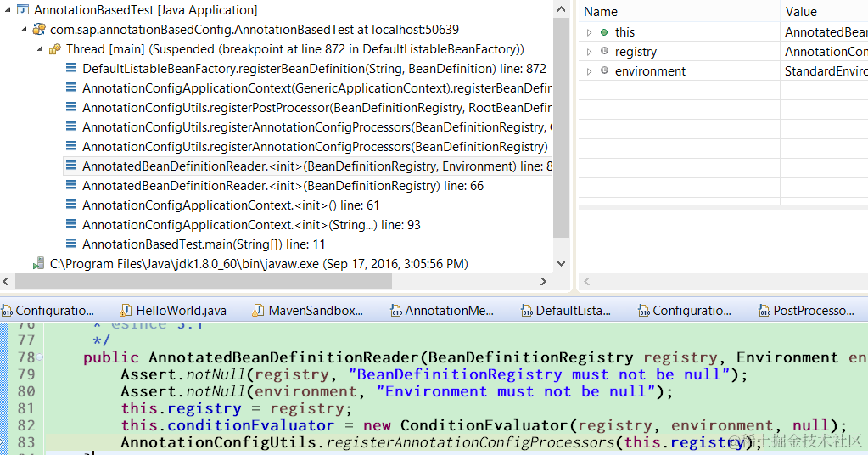Click the javaw.exe process icon
Image resolution: width=868 pixels, height=455 pixels.
pyautogui.click(x=39, y=263)
